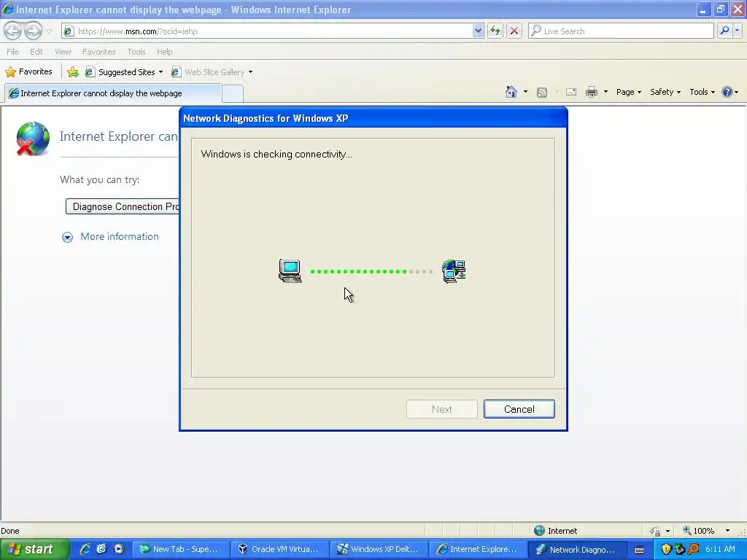This screenshot has height=560, width=747.
Task: Click the Live Search input box
Action: click(621, 31)
